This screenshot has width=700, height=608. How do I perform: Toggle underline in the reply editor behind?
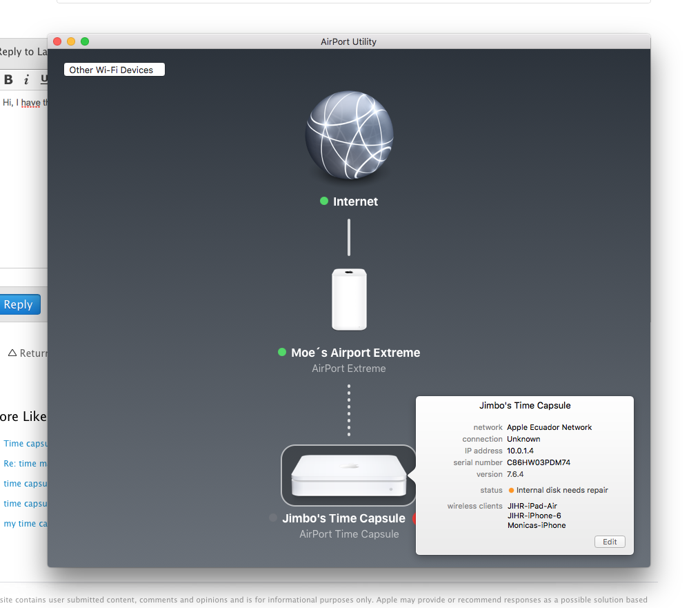[x=43, y=79]
